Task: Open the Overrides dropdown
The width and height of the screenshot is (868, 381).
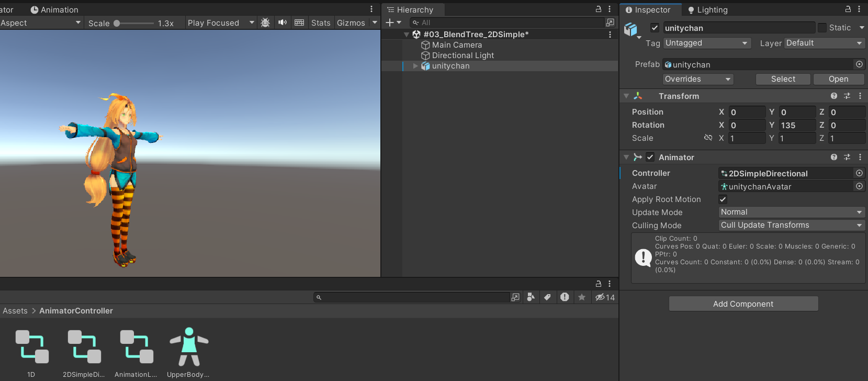Action: (x=698, y=79)
